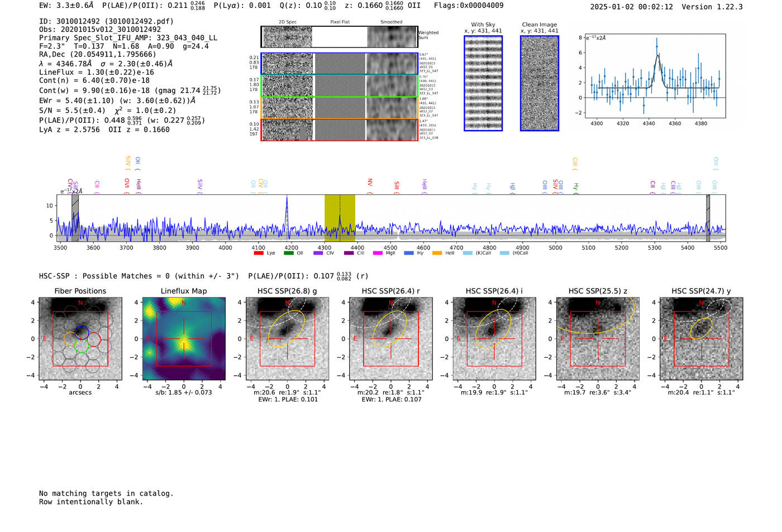Click the blue Hβ label near 4870 Å
Screen dimensions: 782x532
[512, 188]
